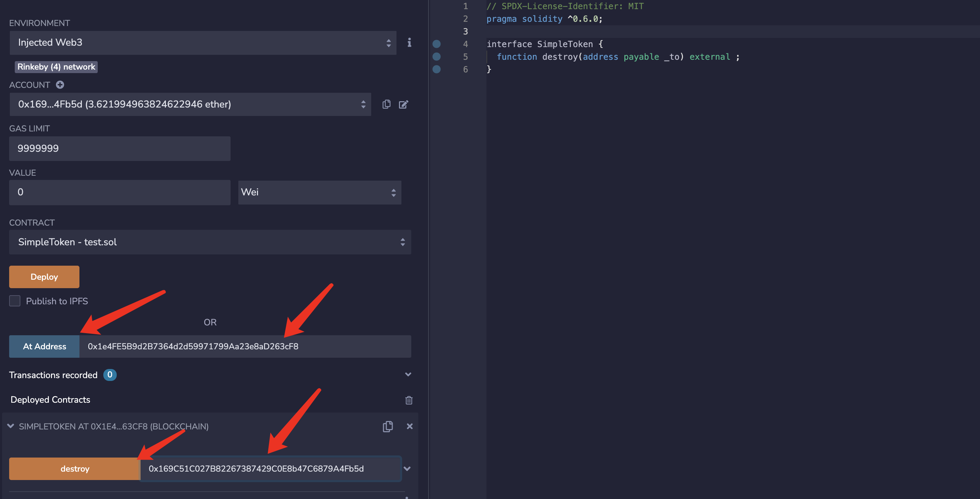Enable the Publish to IPFS checkbox
The image size is (980, 499).
[15, 301]
